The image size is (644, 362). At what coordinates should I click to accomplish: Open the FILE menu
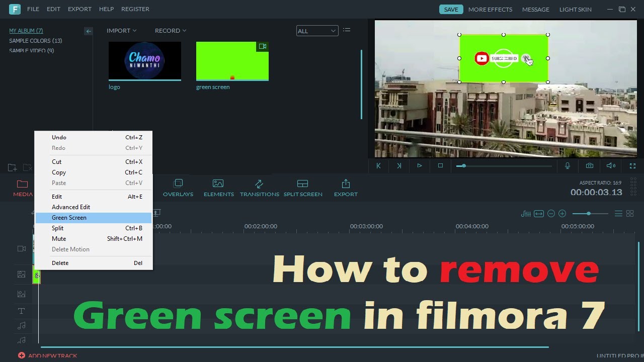pos(33,9)
